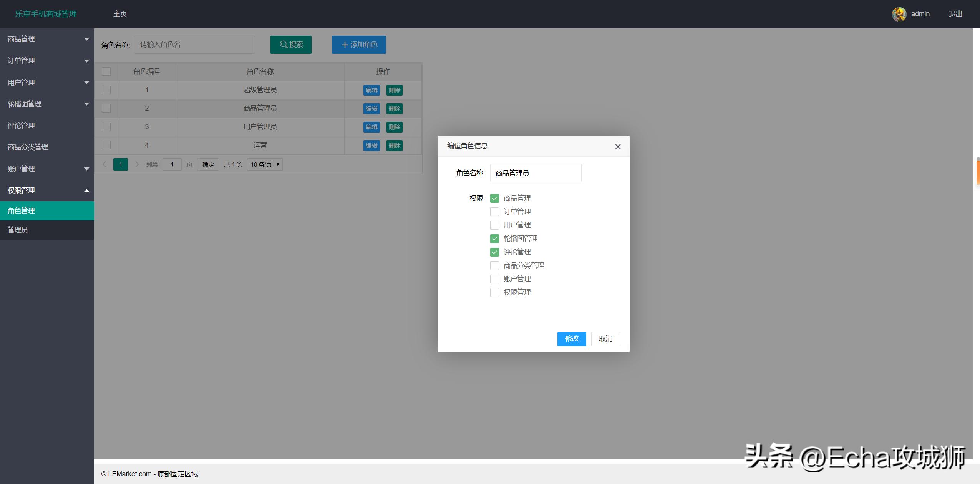Click the 修改 button to save role changes
Image resolution: width=980 pixels, height=484 pixels.
571,339
